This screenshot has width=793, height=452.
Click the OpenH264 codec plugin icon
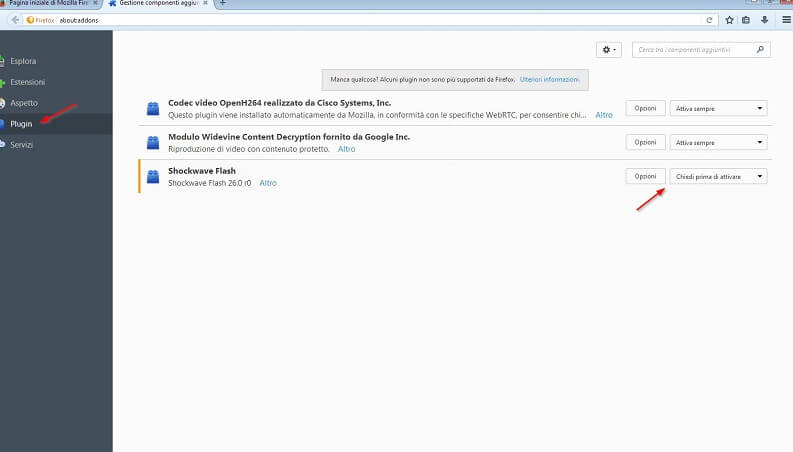pyautogui.click(x=153, y=109)
